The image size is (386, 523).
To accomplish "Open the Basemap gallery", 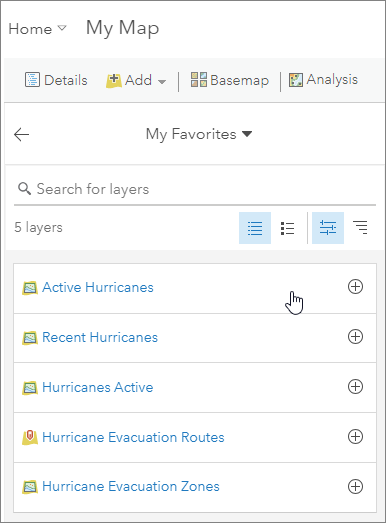I will point(230,80).
